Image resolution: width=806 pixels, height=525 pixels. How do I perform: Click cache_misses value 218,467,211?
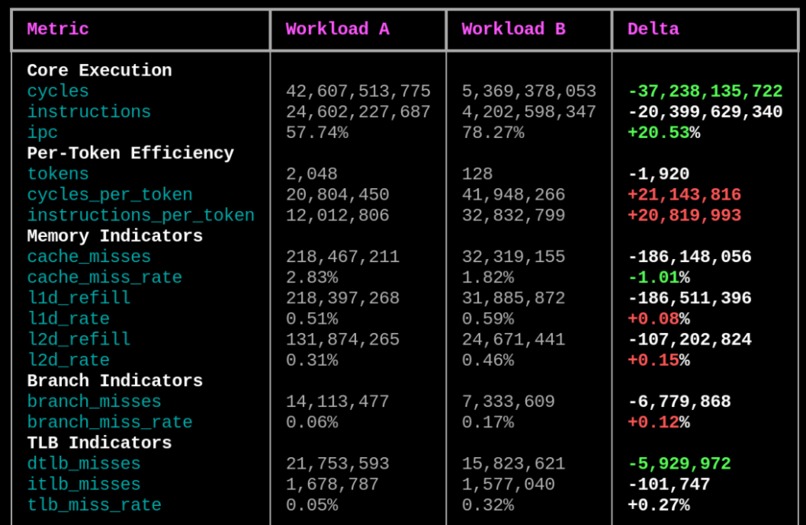[342, 257]
